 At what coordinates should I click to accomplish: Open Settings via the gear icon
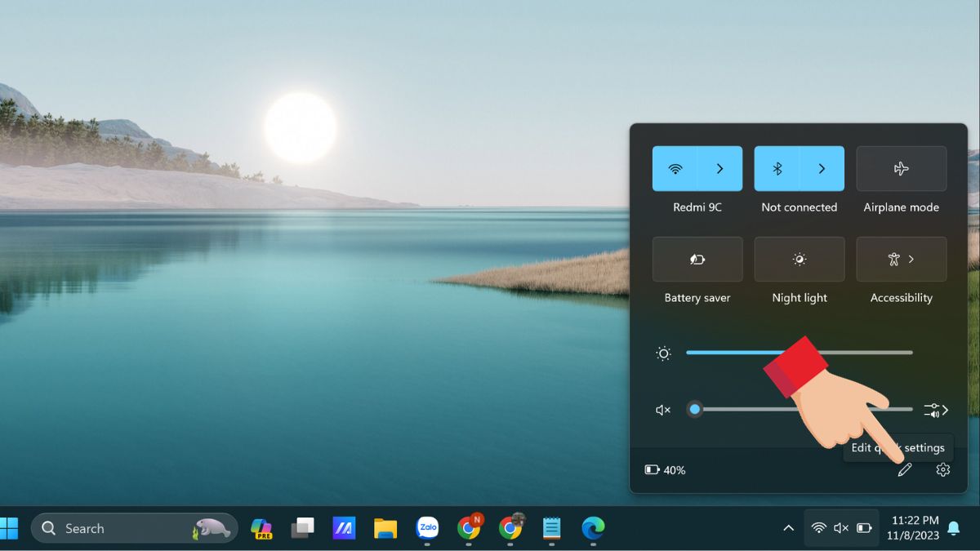942,470
